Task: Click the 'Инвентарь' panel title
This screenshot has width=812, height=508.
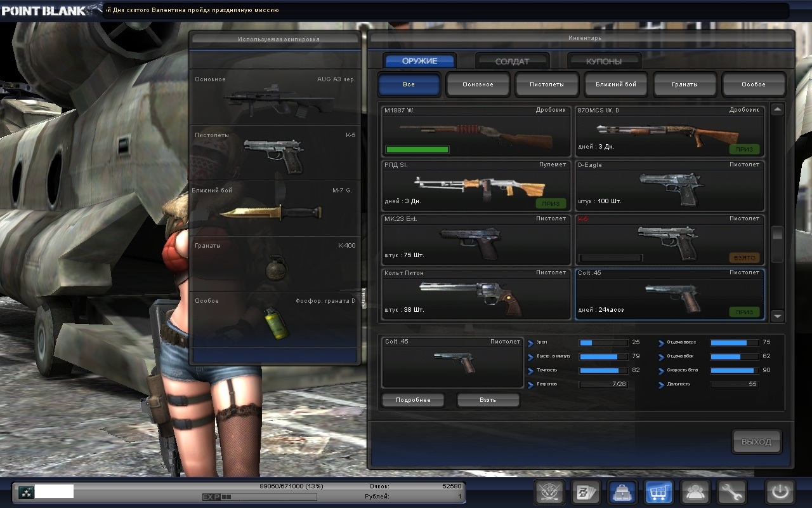Action: pos(585,38)
